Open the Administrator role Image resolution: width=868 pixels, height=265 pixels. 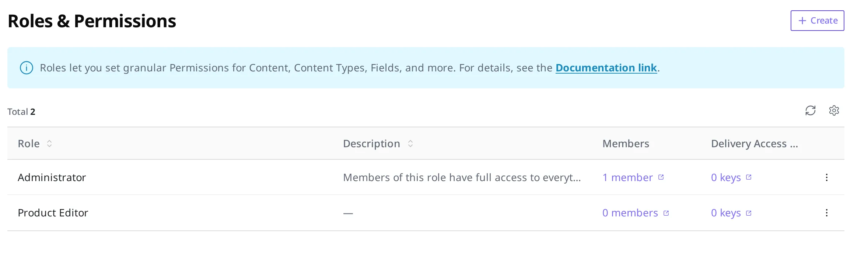(52, 177)
